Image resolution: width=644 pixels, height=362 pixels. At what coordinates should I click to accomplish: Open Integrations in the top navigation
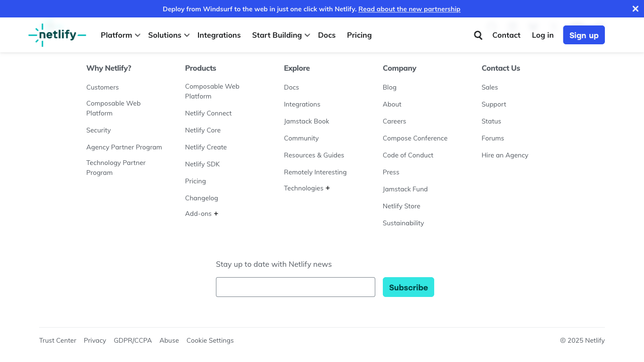click(x=219, y=35)
